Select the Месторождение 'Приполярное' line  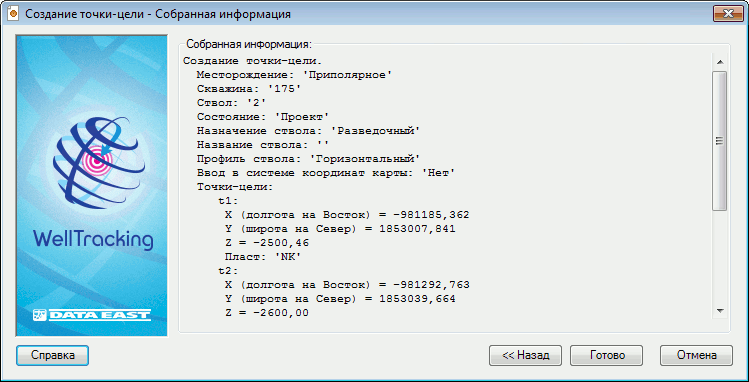[x=294, y=75]
